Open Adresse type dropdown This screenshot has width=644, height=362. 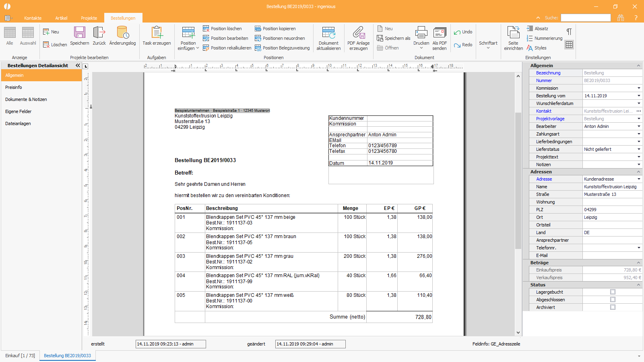[x=639, y=179]
